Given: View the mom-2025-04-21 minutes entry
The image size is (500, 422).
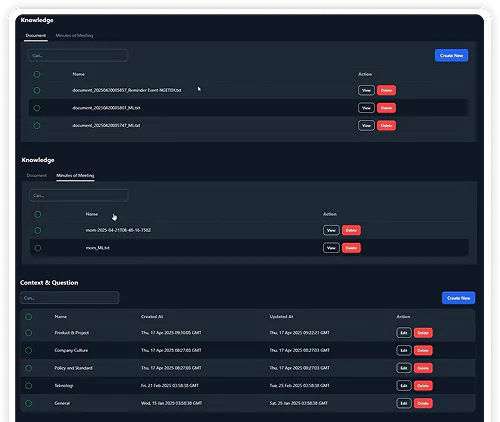Looking at the screenshot, I should pos(331,230).
